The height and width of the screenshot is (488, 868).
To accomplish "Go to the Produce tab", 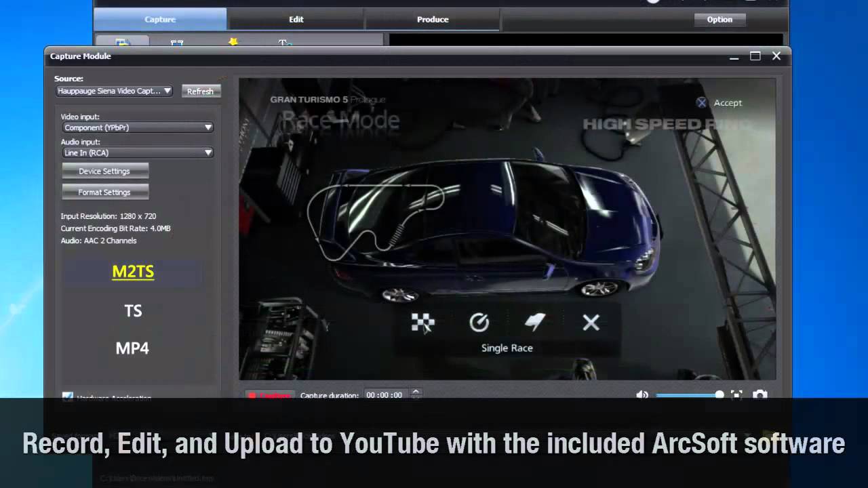I will (433, 20).
